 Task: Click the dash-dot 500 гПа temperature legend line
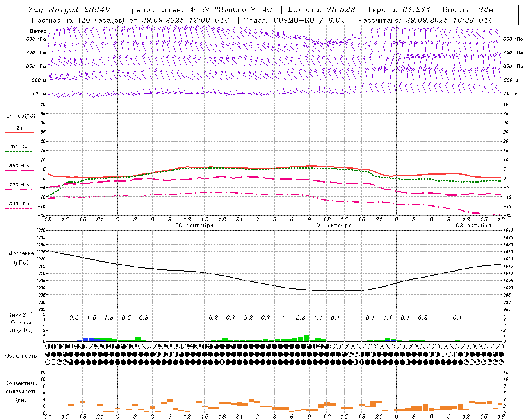18,208
